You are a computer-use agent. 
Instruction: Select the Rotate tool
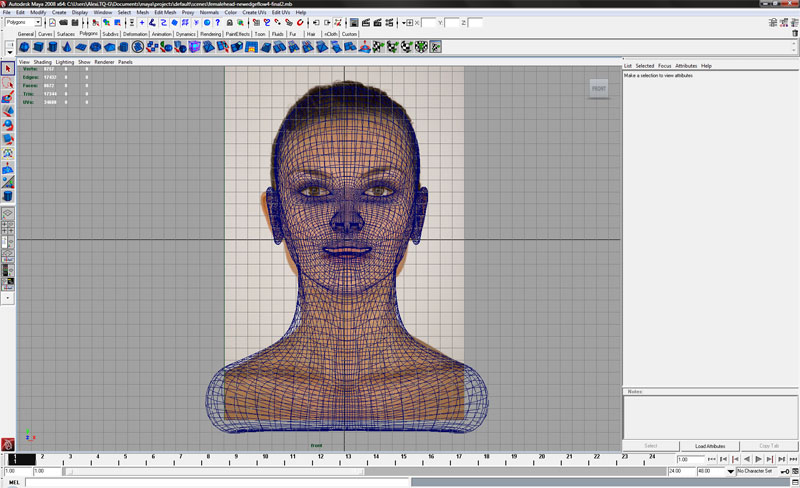8,125
